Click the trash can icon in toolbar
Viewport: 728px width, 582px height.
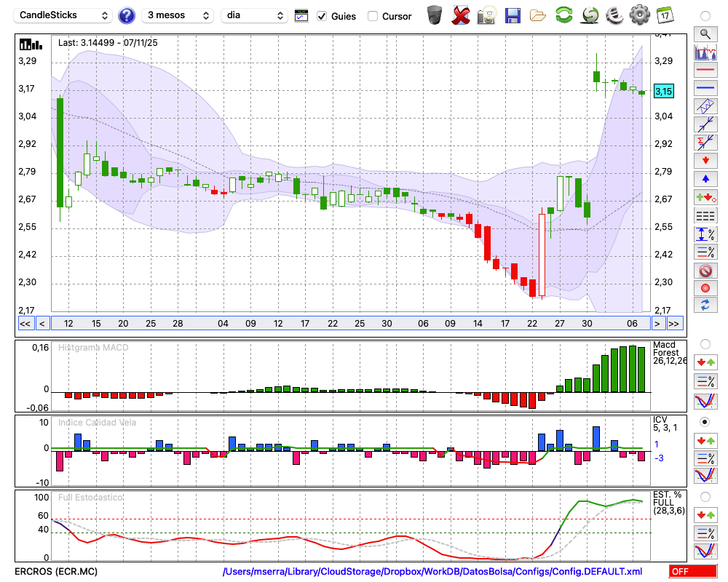pos(435,15)
